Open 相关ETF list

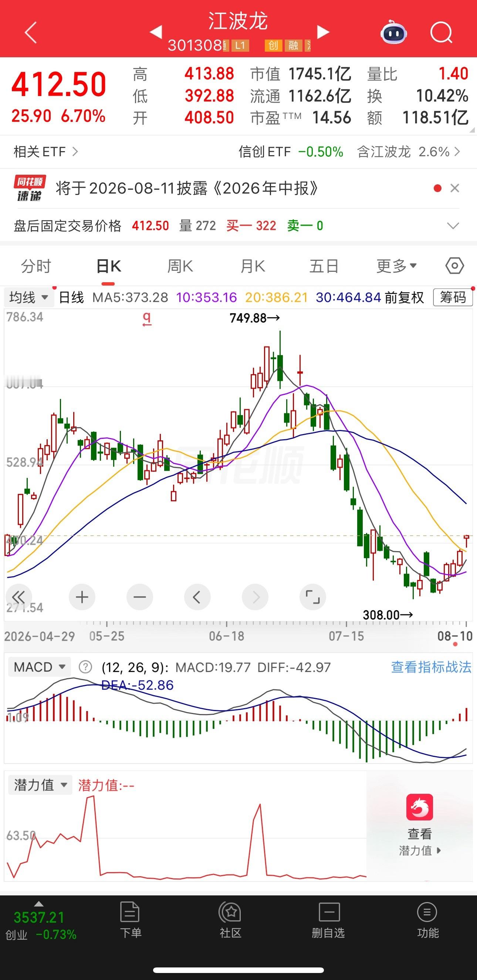click(46, 151)
